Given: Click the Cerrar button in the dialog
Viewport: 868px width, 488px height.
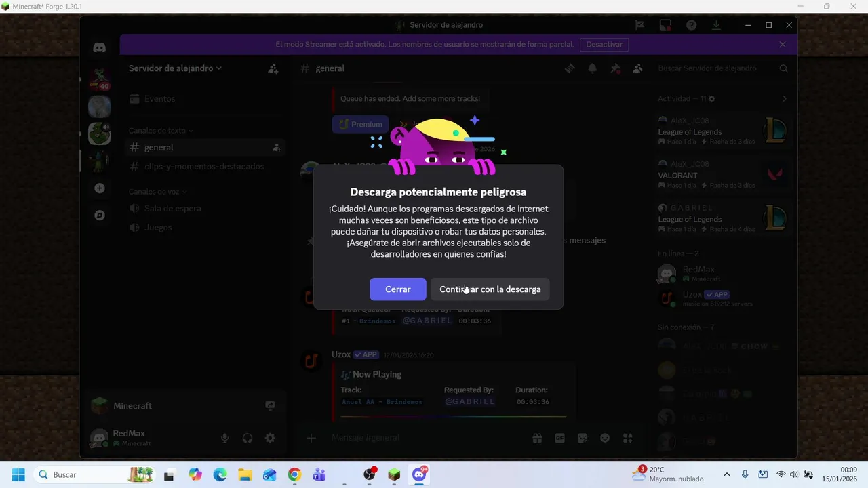Looking at the screenshot, I should (x=398, y=289).
